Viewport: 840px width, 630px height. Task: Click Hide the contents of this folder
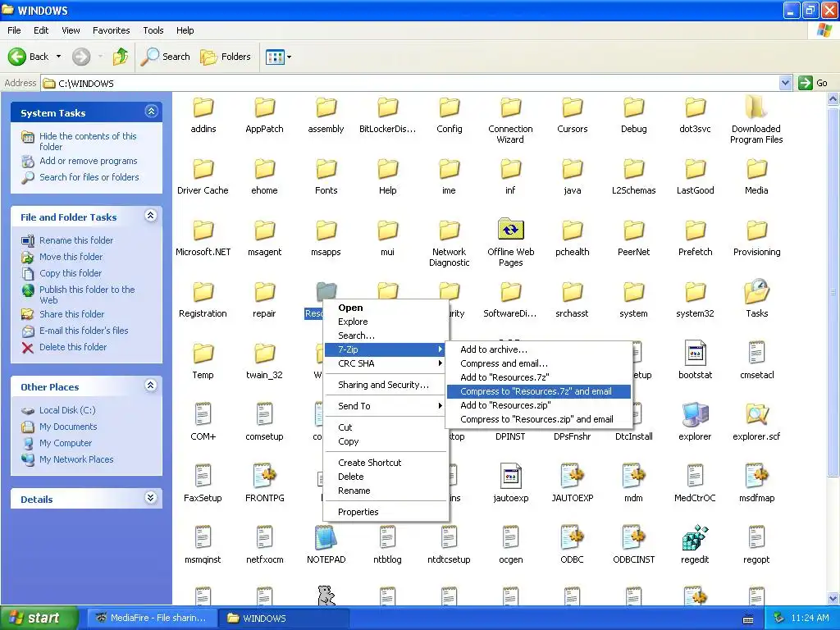click(x=88, y=141)
